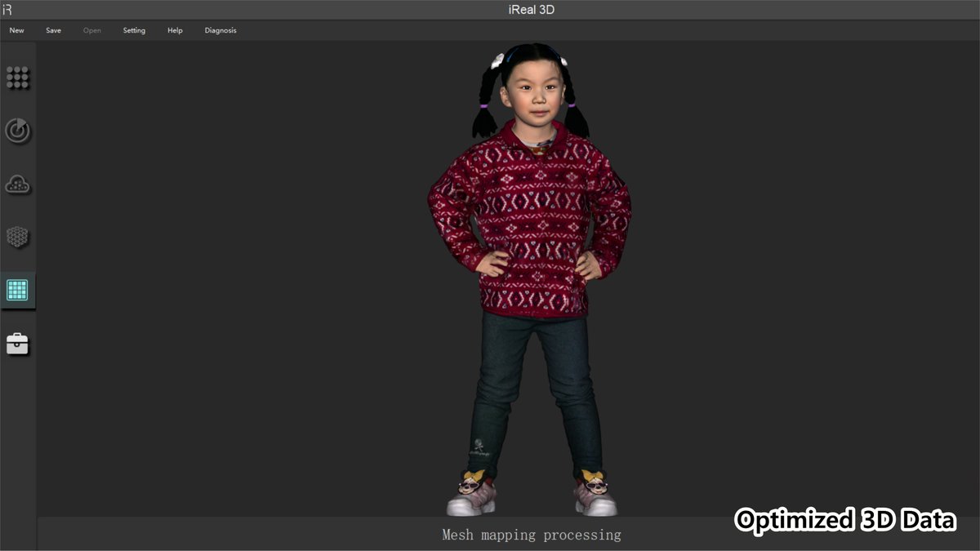This screenshot has height=551, width=980.
Task: Open the New menu item
Action: pos(16,31)
